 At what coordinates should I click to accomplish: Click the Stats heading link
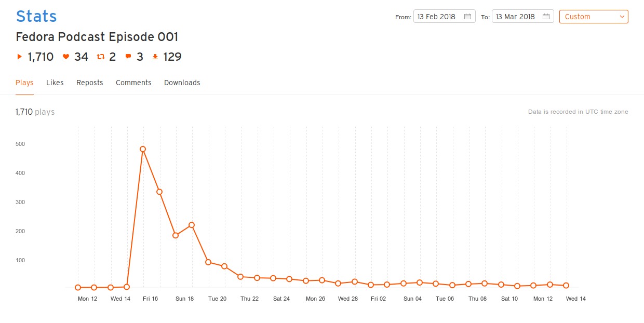[x=36, y=16]
